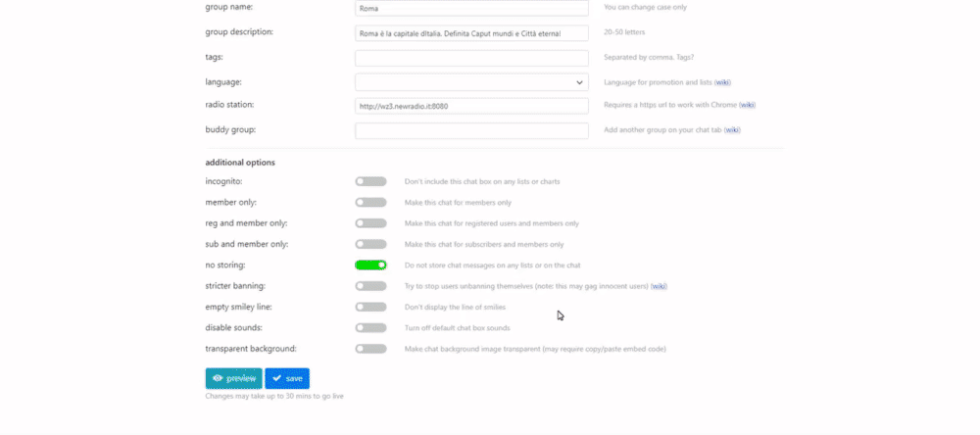Click the checkmark icon on save button

pyautogui.click(x=277, y=378)
